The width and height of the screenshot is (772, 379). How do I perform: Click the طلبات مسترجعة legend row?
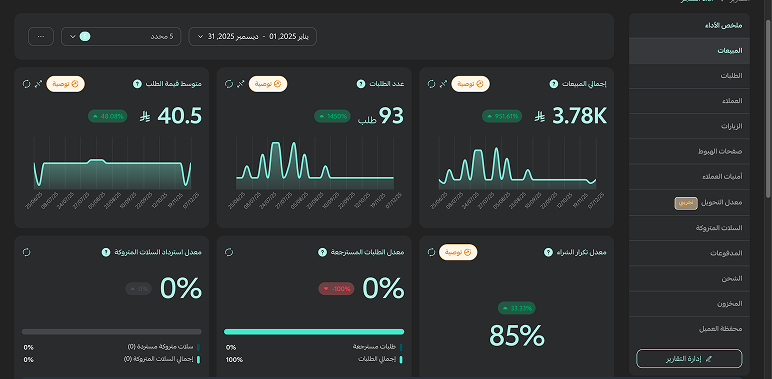(x=314, y=347)
